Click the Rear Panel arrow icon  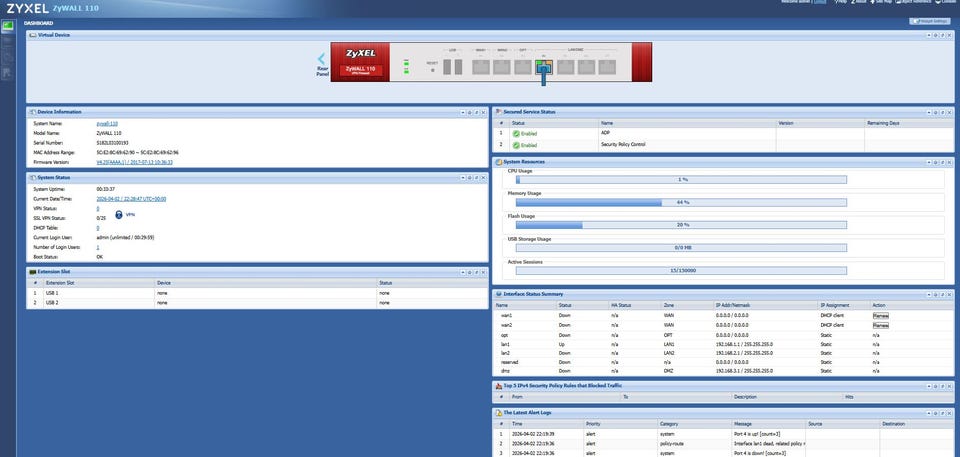click(x=321, y=59)
